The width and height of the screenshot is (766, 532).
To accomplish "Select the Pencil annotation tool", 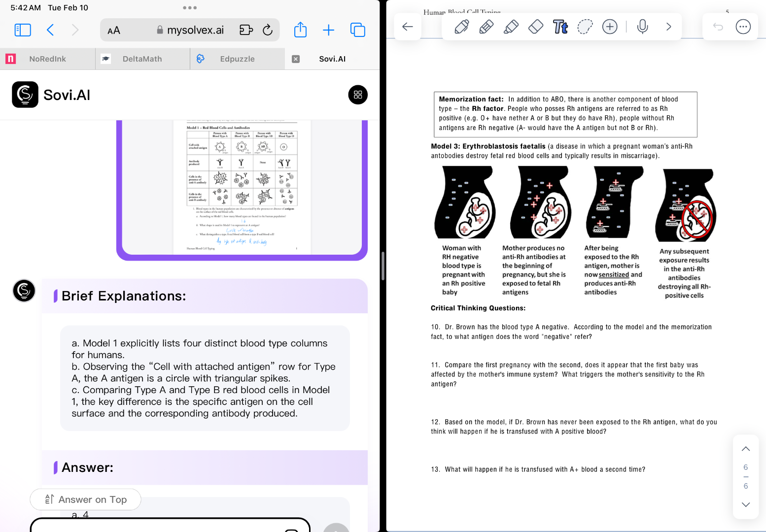I will (486, 27).
